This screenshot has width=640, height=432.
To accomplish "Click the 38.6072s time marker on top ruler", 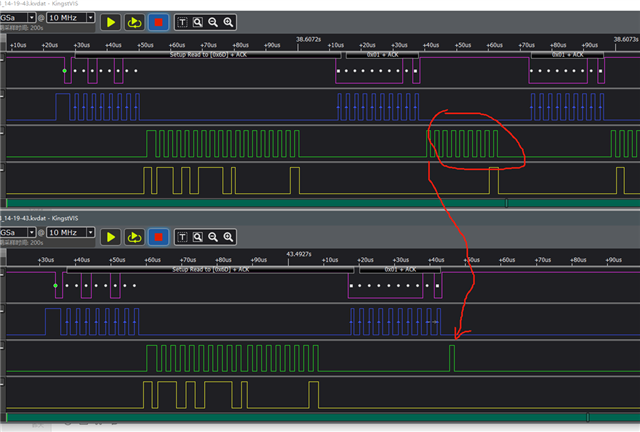I will (308, 39).
